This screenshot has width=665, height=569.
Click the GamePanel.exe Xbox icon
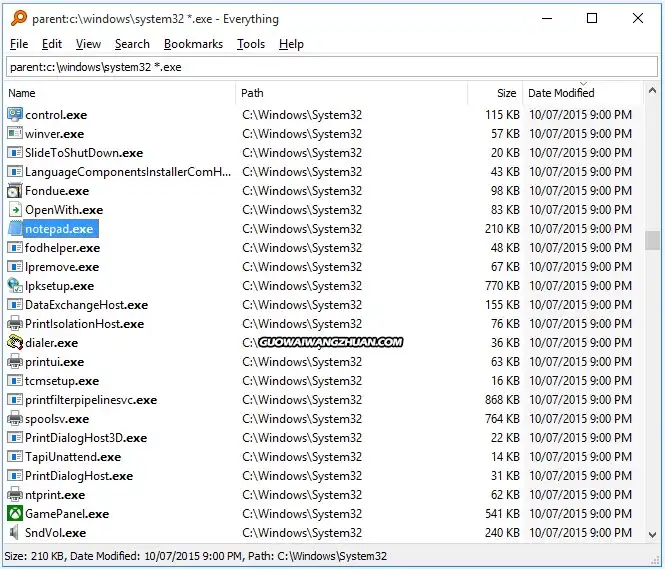coord(15,514)
